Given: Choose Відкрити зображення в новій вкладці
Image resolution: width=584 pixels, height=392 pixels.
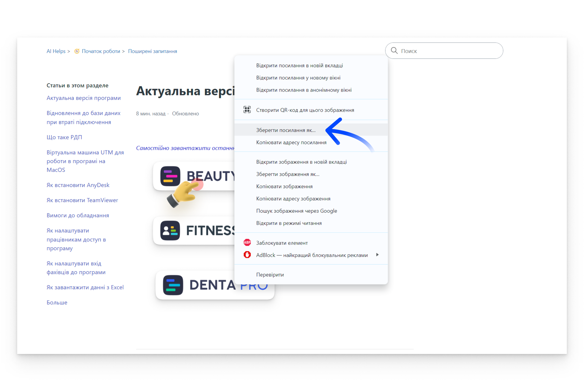Looking at the screenshot, I should tap(311, 162).
